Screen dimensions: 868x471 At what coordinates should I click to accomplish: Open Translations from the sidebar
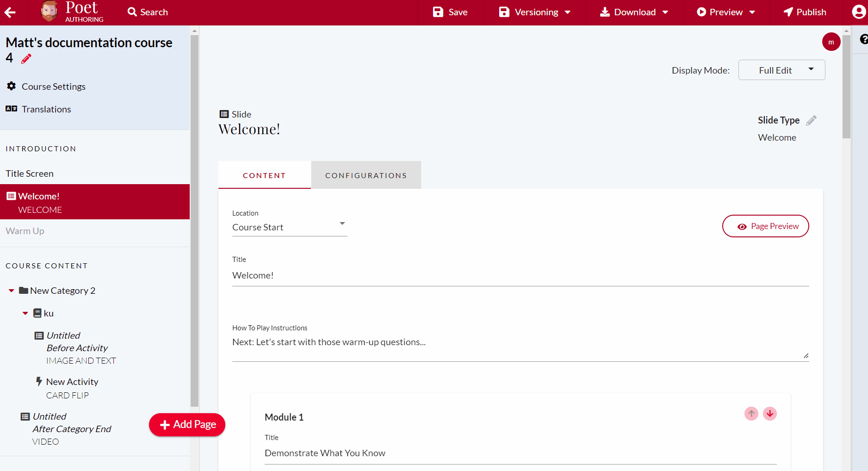pyautogui.click(x=46, y=109)
